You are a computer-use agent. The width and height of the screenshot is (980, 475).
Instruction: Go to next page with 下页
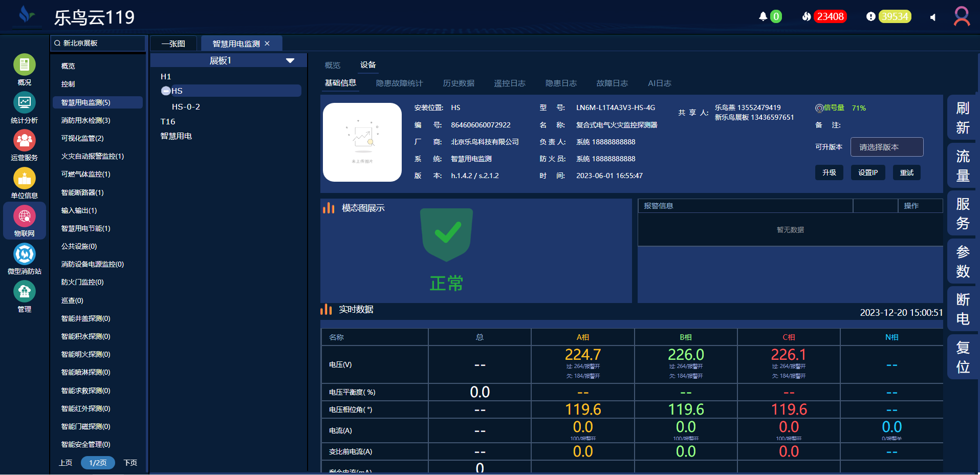pos(130,463)
